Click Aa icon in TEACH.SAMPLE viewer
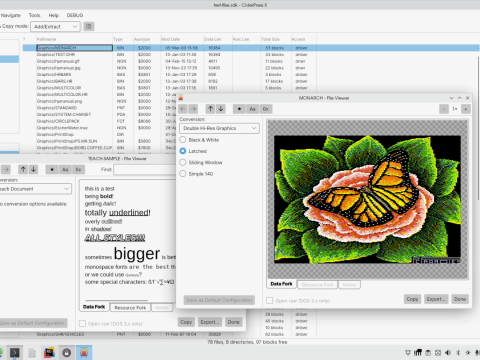The image size is (480, 360). click(65, 169)
